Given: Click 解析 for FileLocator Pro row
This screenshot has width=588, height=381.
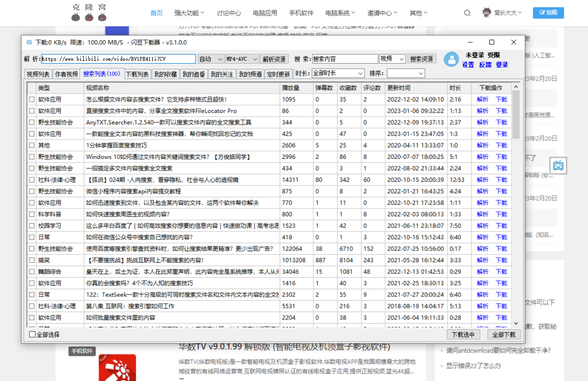Looking at the screenshot, I should click(482, 111).
